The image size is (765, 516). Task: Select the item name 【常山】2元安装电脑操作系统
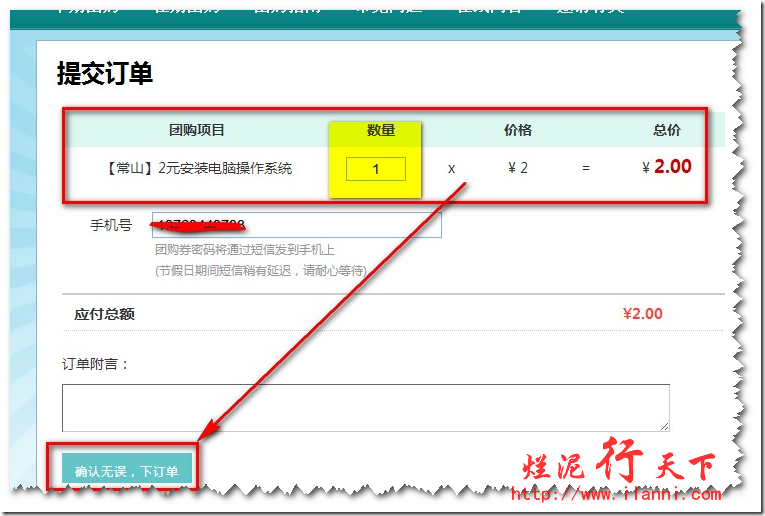coord(197,168)
